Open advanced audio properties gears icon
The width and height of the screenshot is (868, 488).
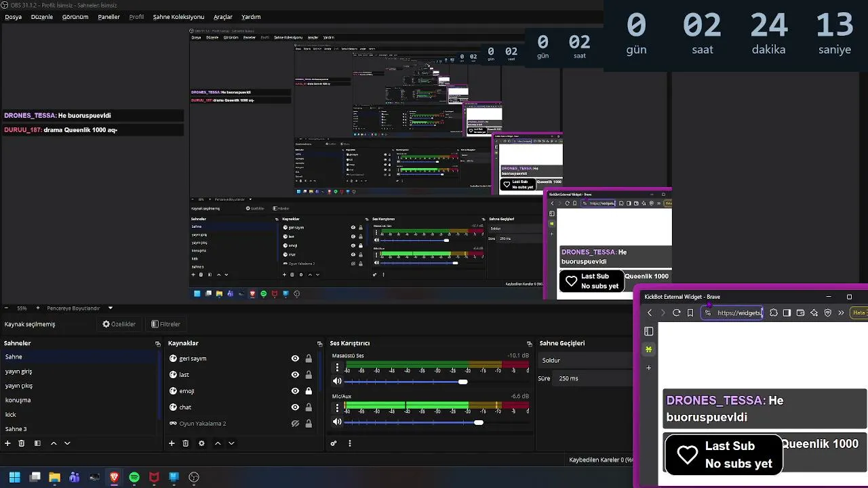(334, 443)
